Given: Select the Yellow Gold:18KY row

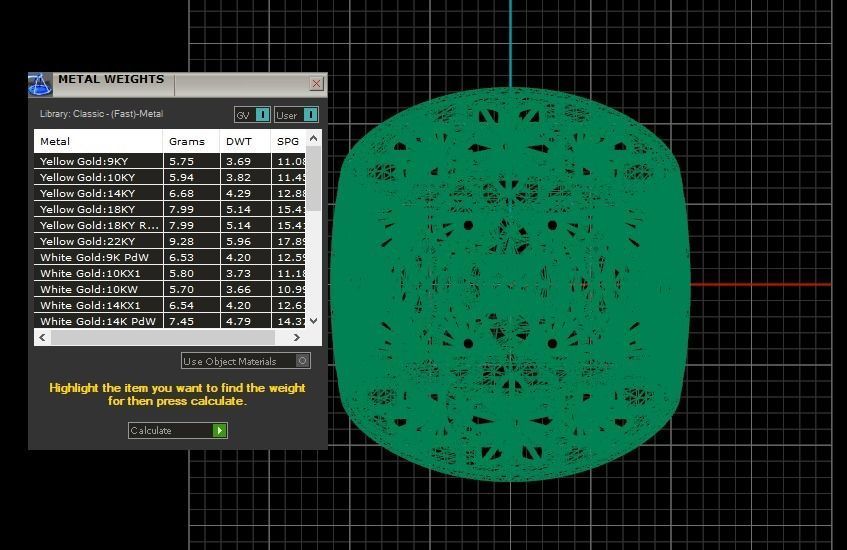Looking at the screenshot, I should click(170, 209).
